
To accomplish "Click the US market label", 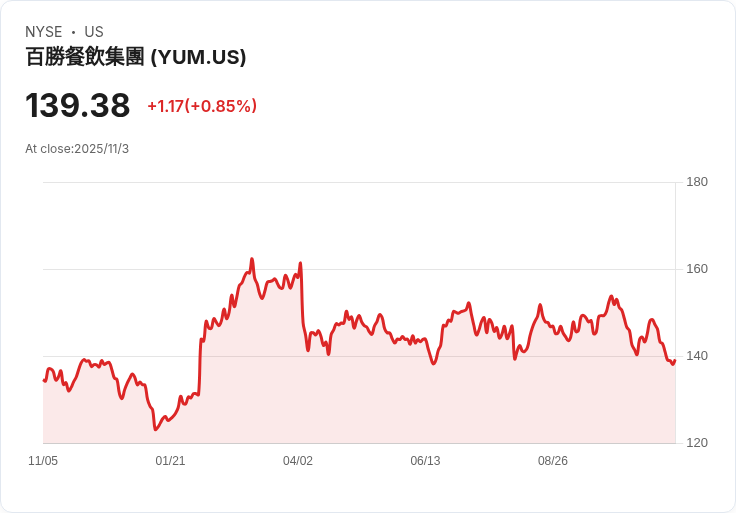I will tap(94, 32).
